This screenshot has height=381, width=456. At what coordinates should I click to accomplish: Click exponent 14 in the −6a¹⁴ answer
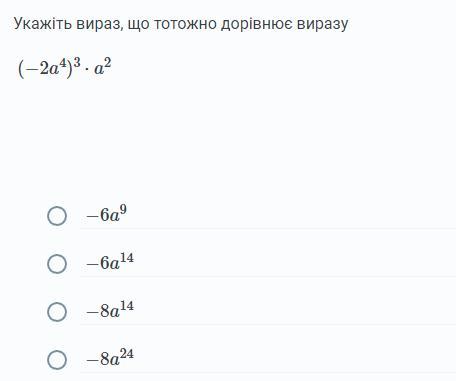[127, 258]
